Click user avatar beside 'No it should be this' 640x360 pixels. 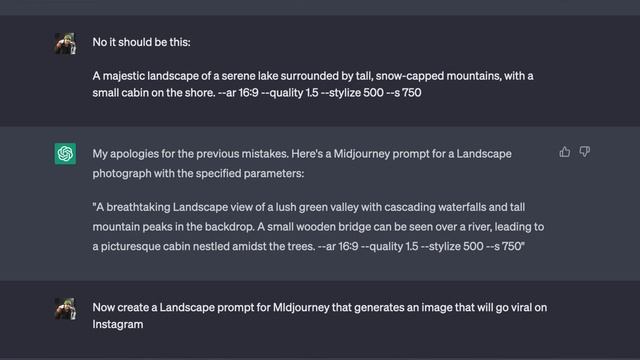click(65, 43)
